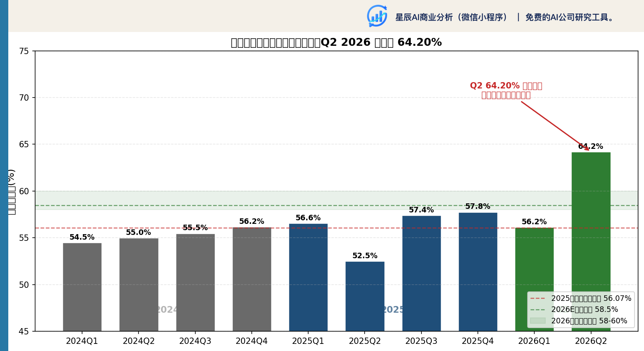
Task: Click the 60 y-axis tick label
Action: 24,191
